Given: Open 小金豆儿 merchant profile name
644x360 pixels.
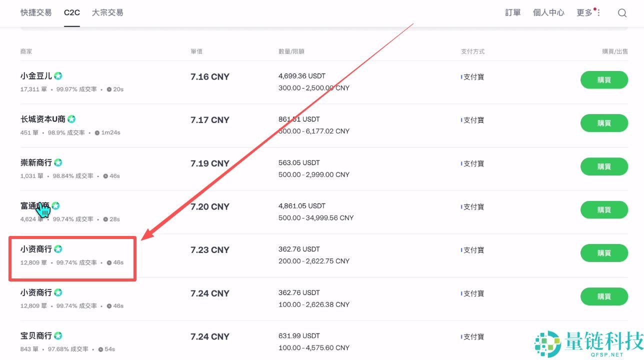Looking at the screenshot, I should tap(36, 76).
